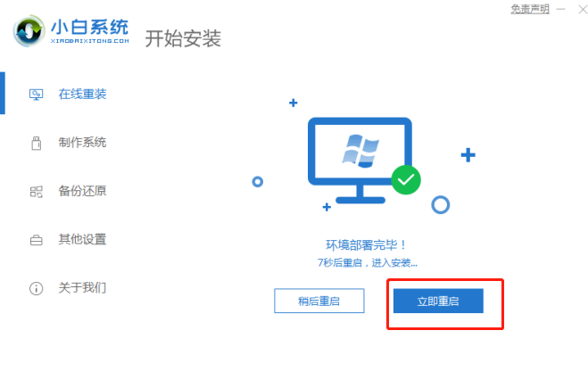
Task: Click the 小白系统 round logo icon
Action: [29, 30]
